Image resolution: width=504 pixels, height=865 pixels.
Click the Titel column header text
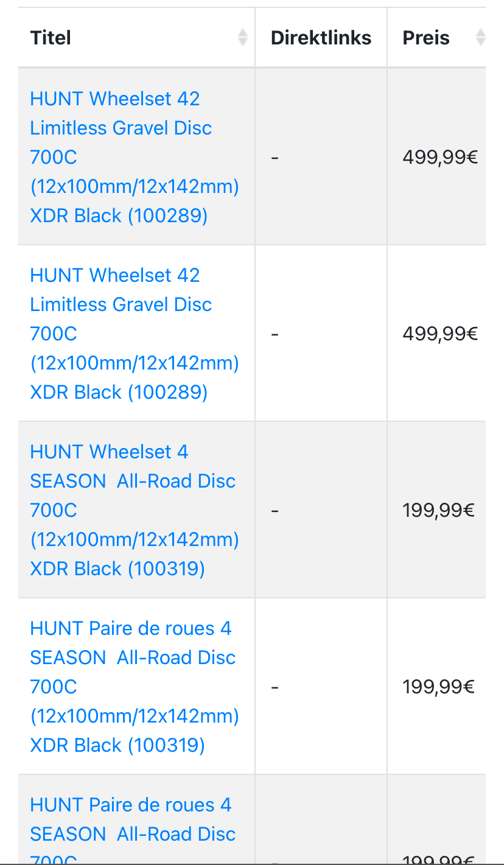click(x=51, y=38)
